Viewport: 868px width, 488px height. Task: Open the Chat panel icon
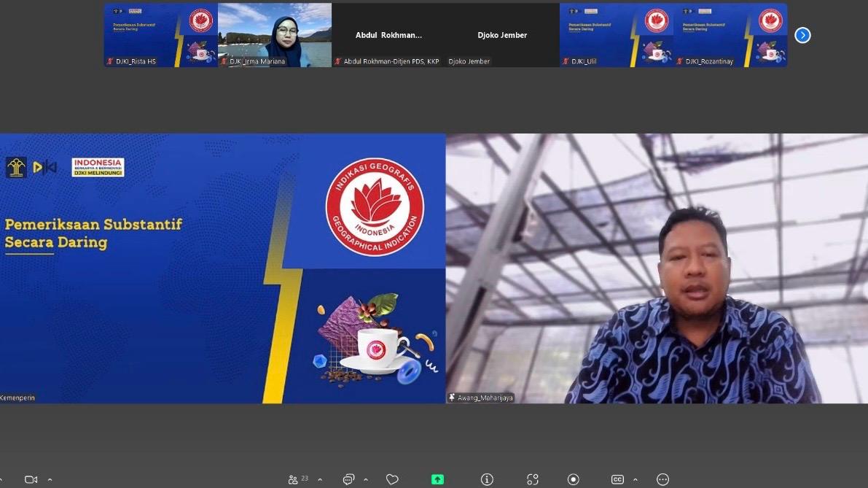(x=348, y=479)
